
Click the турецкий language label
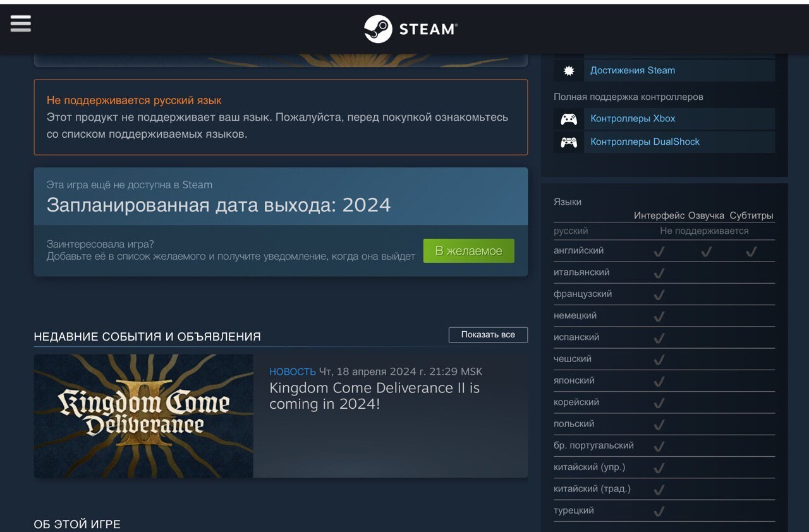(574, 510)
